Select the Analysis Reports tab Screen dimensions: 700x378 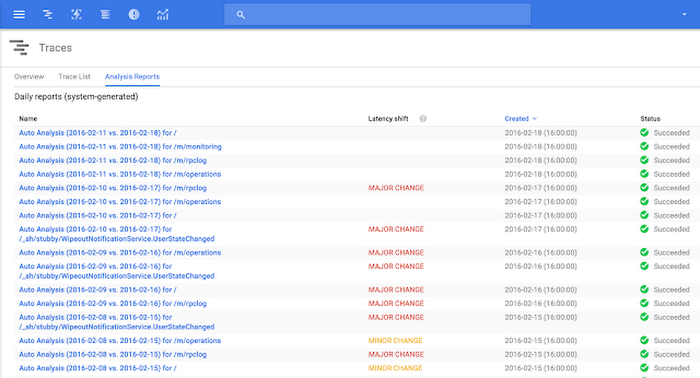tap(132, 76)
